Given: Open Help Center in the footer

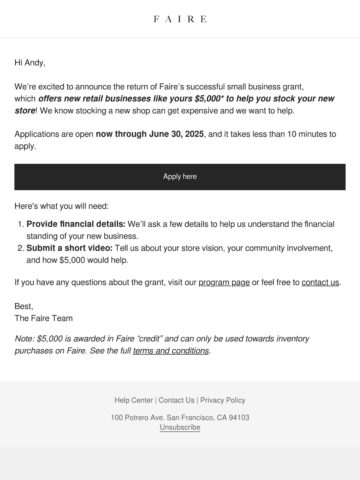Looking at the screenshot, I should (x=133, y=400).
